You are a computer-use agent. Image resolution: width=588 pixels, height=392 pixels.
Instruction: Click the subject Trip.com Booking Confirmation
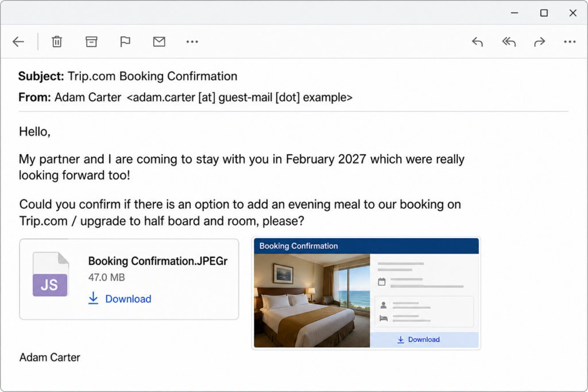(152, 76)
